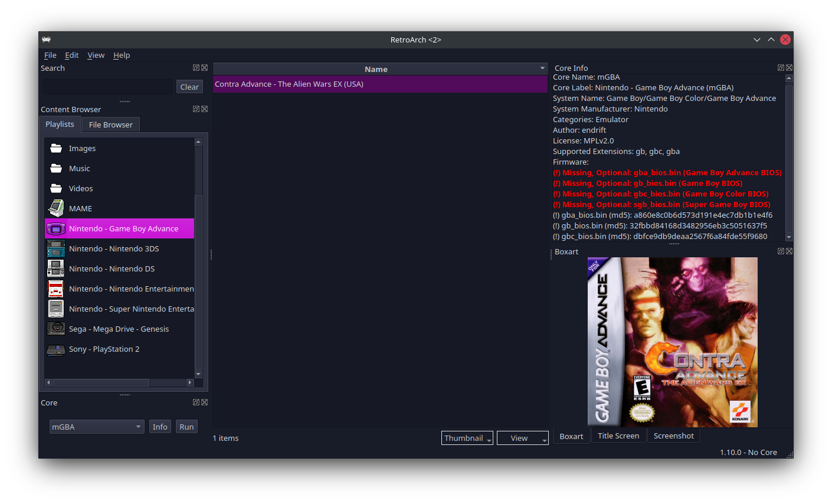The height and width of the screenshot is (504, 832).
Task: Run the selected mGBA core
Action: (x=186, y=427)
